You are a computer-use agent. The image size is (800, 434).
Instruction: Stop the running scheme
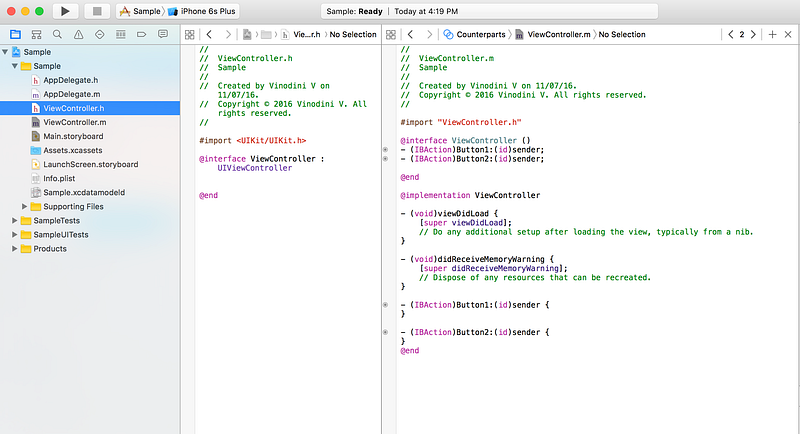click(x=97, y=11)
